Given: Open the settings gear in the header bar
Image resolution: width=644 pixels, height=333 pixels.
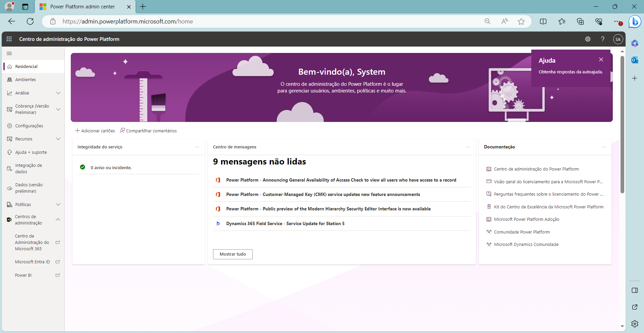Looking at the screenshot, I should pyautogui.click(x=588, y=39).
